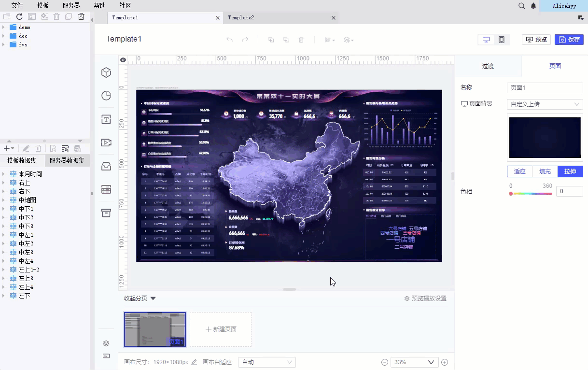Image resolution: width=588 pixels, height=370 pixels.
Task: Open the chart component category icon
Action: click(106, 96)
